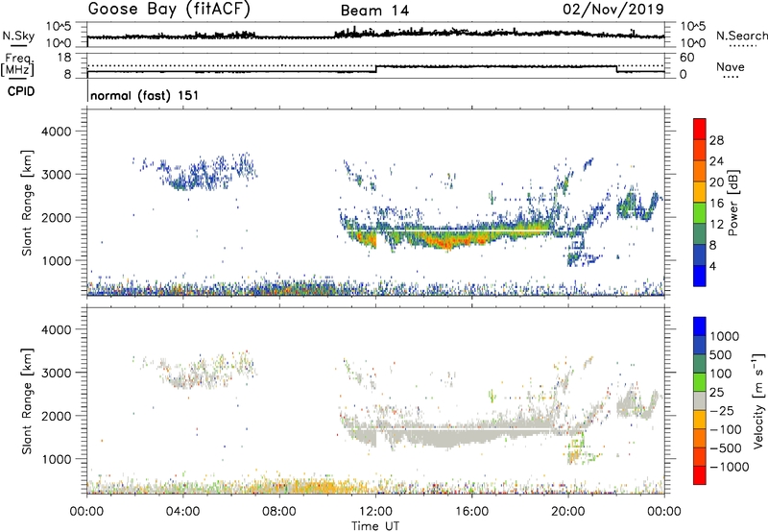Screen dimensions: 768x532
Task: Click the 'N.Search' legend label
Action: point(741,36)
